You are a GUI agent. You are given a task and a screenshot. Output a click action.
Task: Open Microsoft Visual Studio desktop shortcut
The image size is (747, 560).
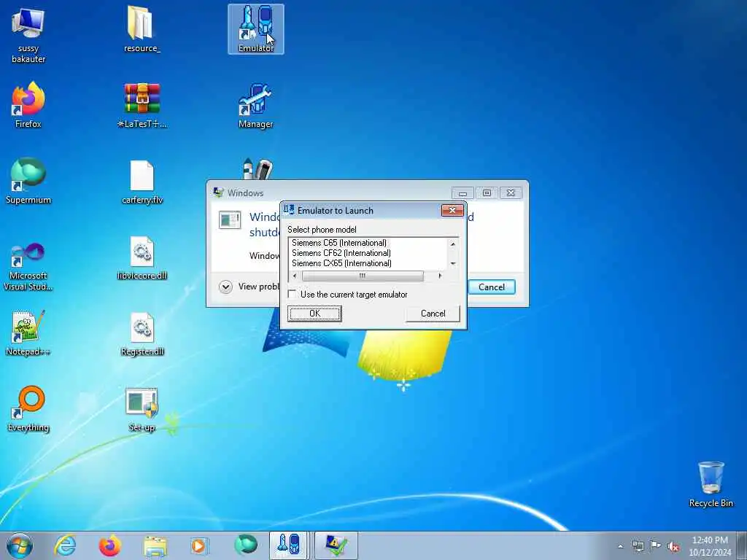click(28, 267)
